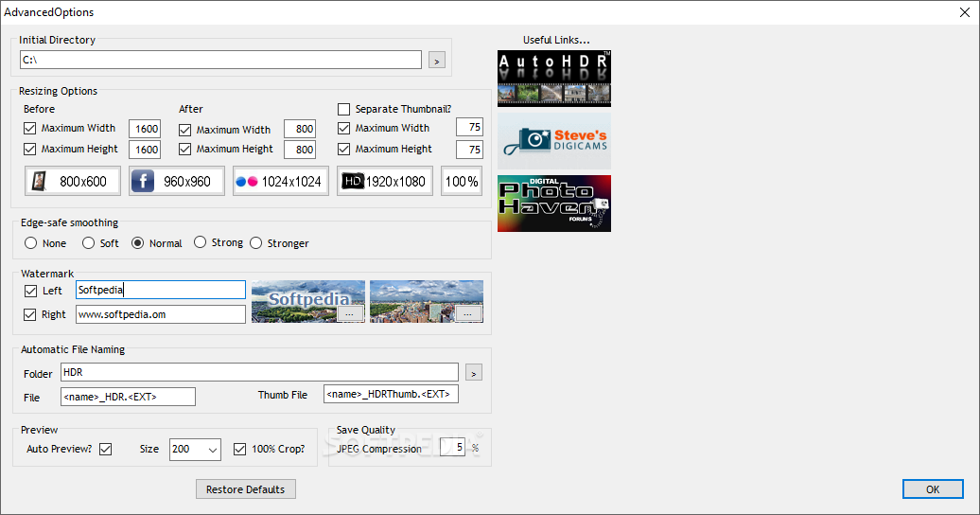
Task: Open the AutoHDR useful link banner
Action: point(553,79)
